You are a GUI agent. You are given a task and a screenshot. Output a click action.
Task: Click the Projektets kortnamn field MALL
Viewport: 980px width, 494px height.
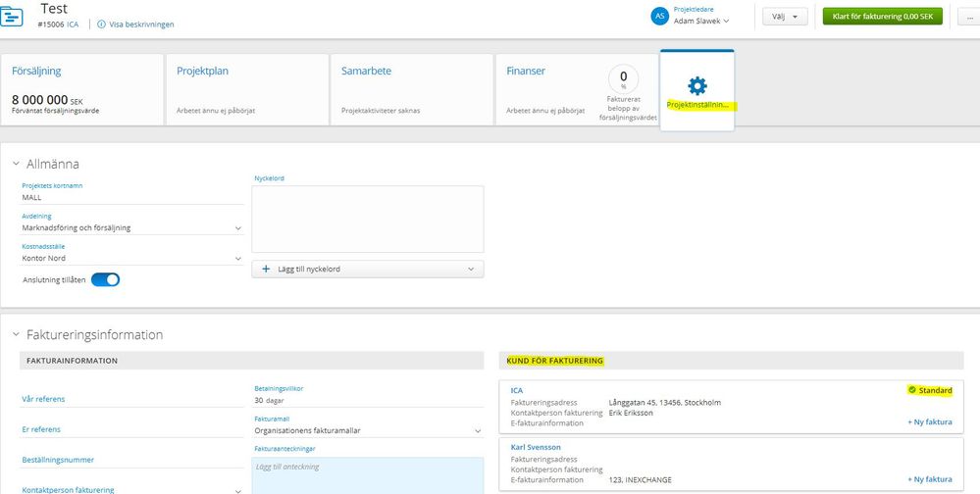tap(131, 197)
